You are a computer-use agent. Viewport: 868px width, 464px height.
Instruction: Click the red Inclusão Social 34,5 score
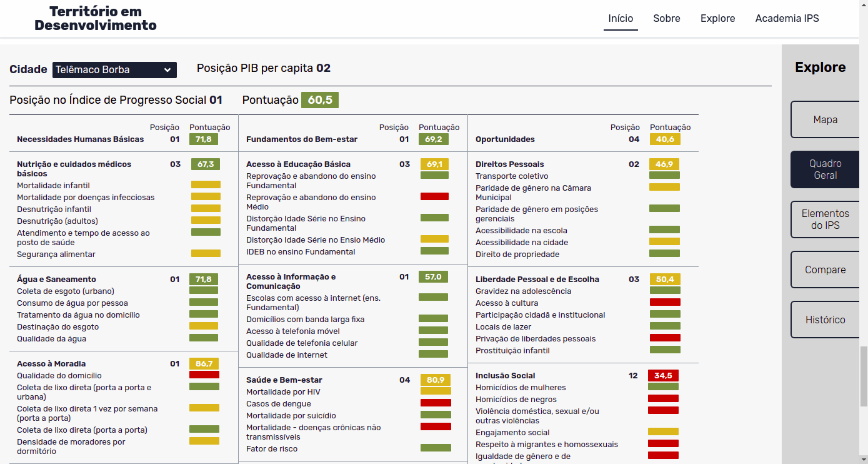[663, 376]
